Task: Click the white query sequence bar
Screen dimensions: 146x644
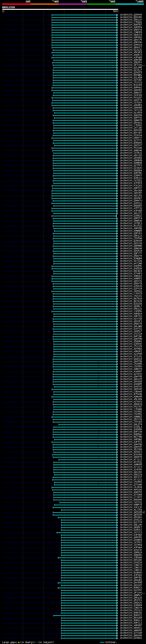Action: pos(60,10)
